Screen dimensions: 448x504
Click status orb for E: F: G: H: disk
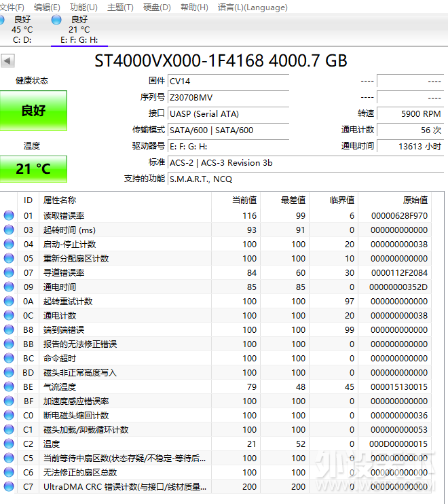56,19
